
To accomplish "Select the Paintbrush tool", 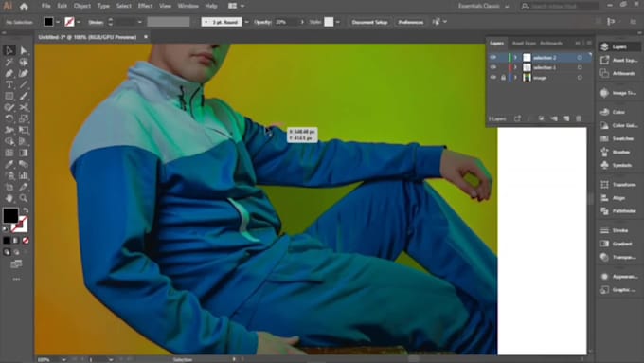I will pos(24,96).
